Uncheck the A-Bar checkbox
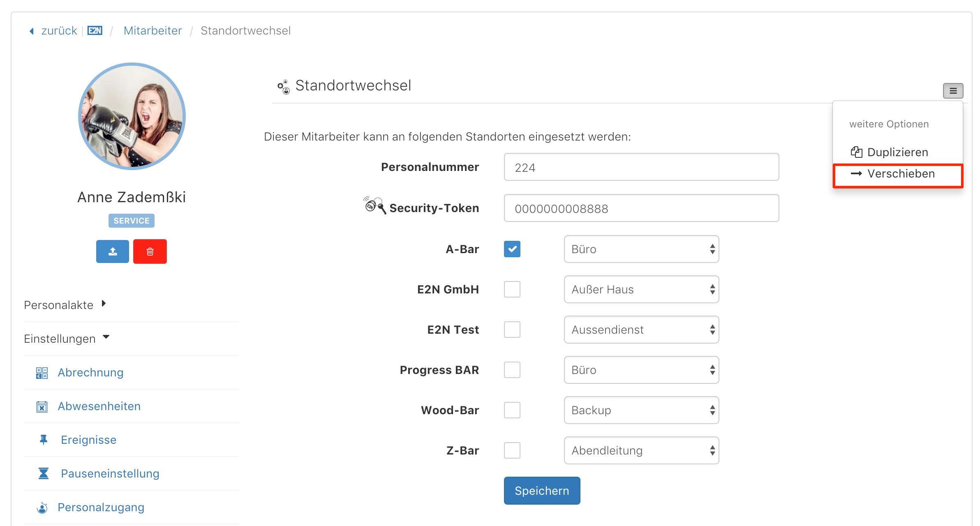The image size is (980, 526). tap(512, 249)
